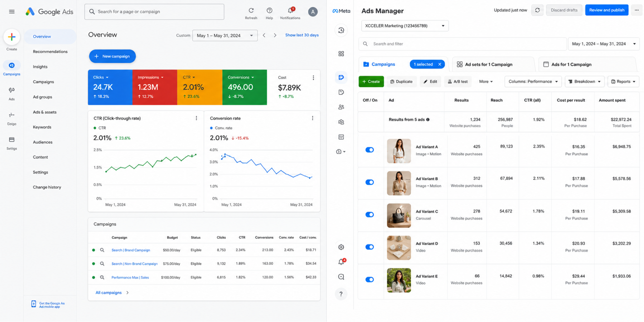644x322 pixels.
Task: Click Show last 30 days link
Action: (x=302, y=35)
